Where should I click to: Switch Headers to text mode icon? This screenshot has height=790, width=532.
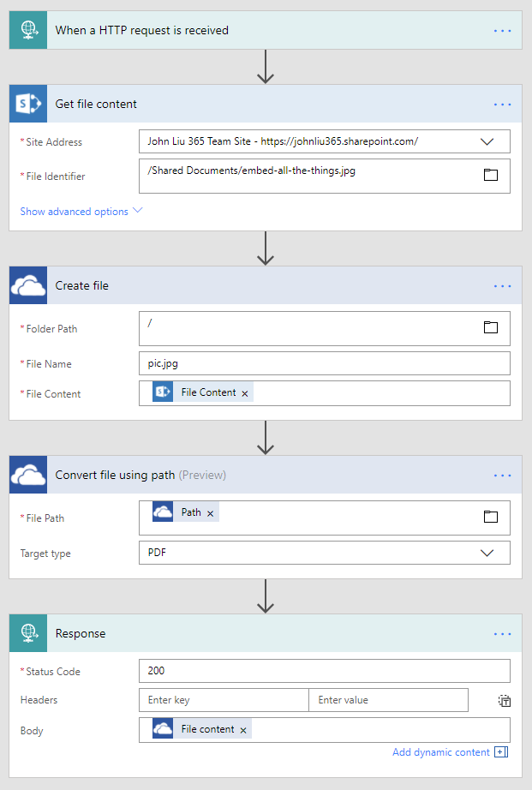[x=505, y=701]
